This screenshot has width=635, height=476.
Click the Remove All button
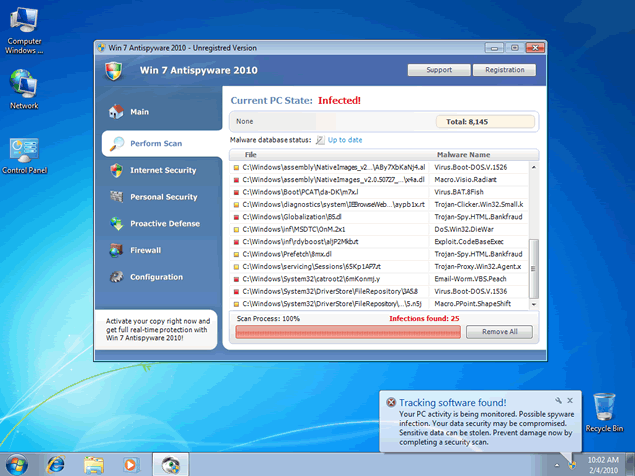pos(499,331)
